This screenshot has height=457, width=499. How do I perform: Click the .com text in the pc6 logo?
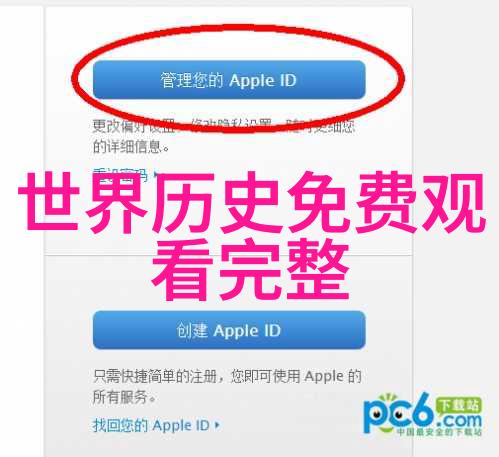coord(460,420)
